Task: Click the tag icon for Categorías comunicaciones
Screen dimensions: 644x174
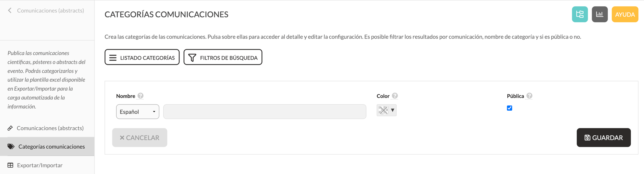Action: point(11,146)
